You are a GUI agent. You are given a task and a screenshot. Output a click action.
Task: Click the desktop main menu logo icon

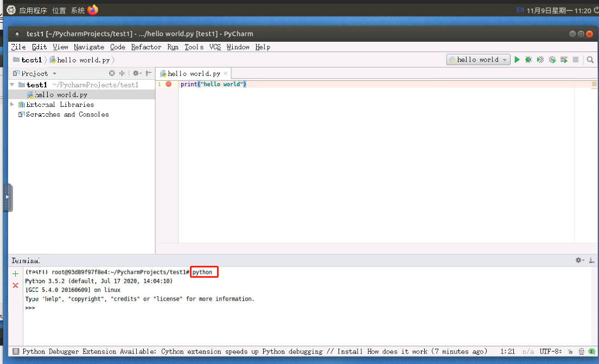pyautogui.click(x=11, y=10)
